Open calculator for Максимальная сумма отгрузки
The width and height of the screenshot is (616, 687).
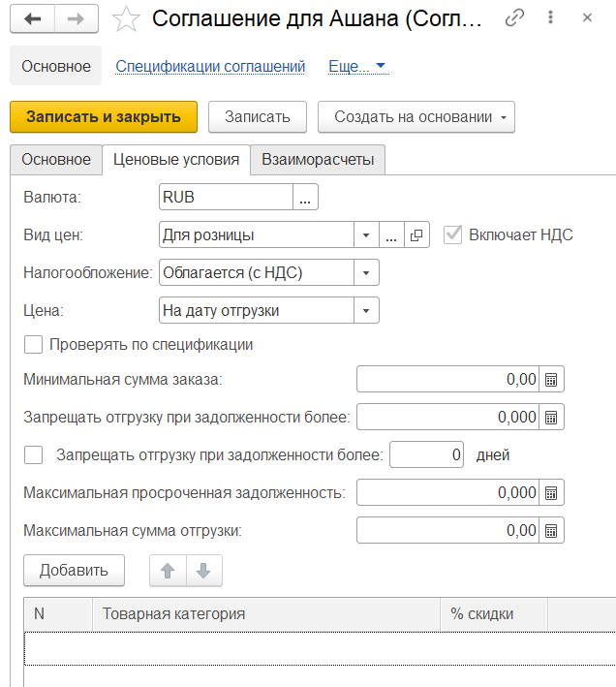[551, 531]
